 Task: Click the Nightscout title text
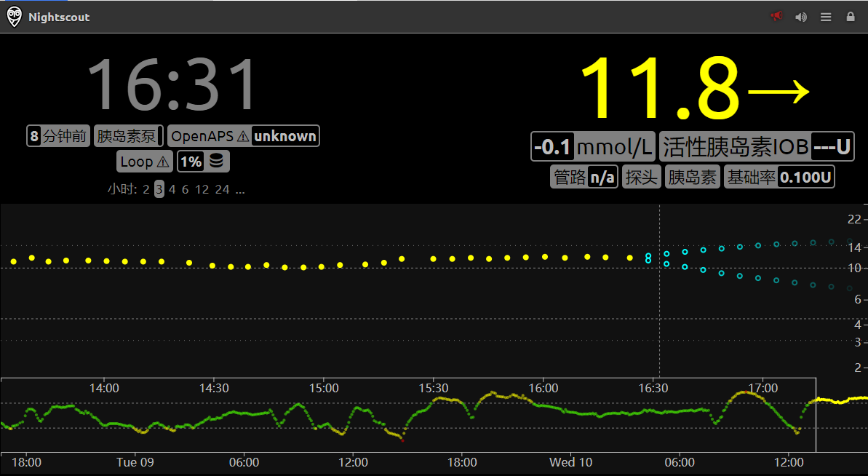point(59,17)
